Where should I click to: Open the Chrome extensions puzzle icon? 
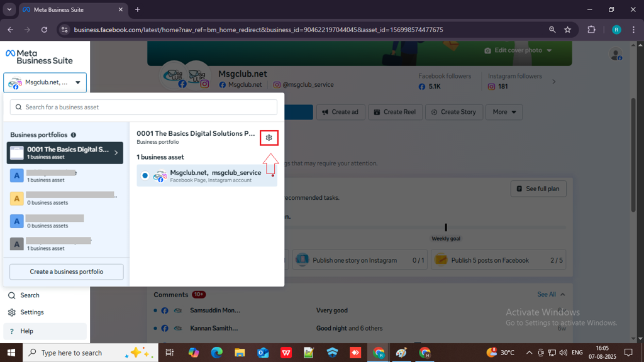591,30
